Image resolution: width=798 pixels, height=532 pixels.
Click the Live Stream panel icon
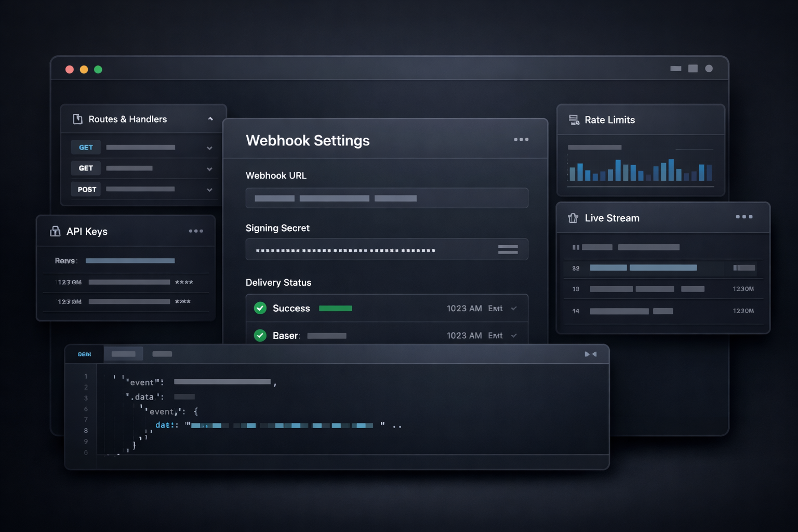point(573,218)
